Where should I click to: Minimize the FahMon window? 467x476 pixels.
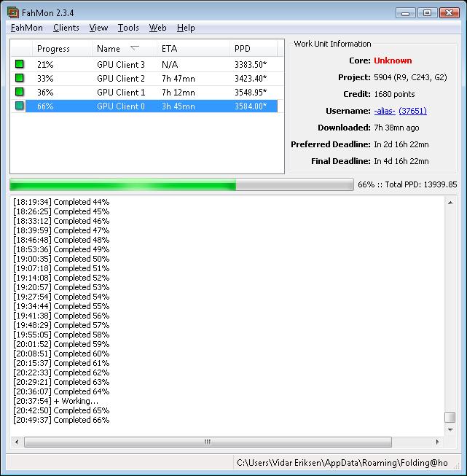point(406,12)
